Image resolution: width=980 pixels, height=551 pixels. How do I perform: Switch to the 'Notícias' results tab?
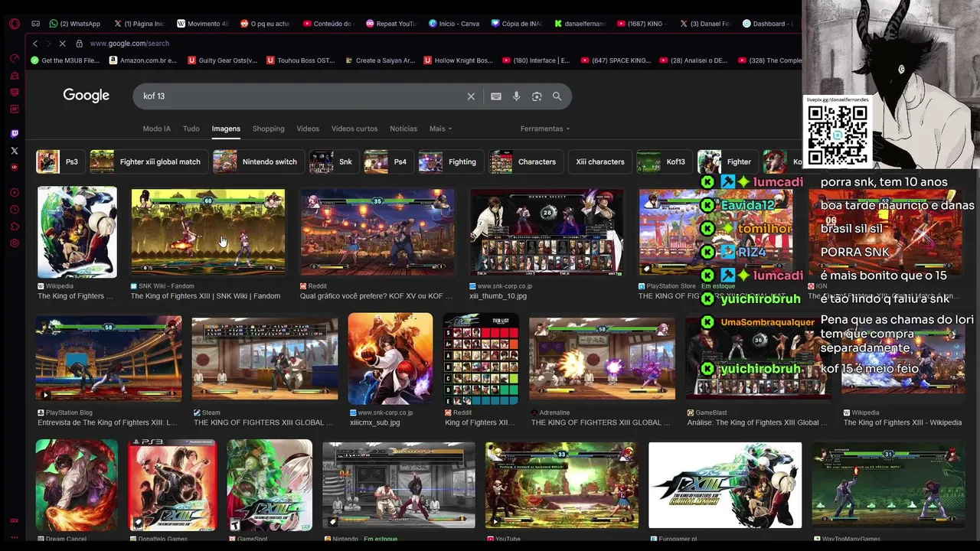[x=403, y=129]
